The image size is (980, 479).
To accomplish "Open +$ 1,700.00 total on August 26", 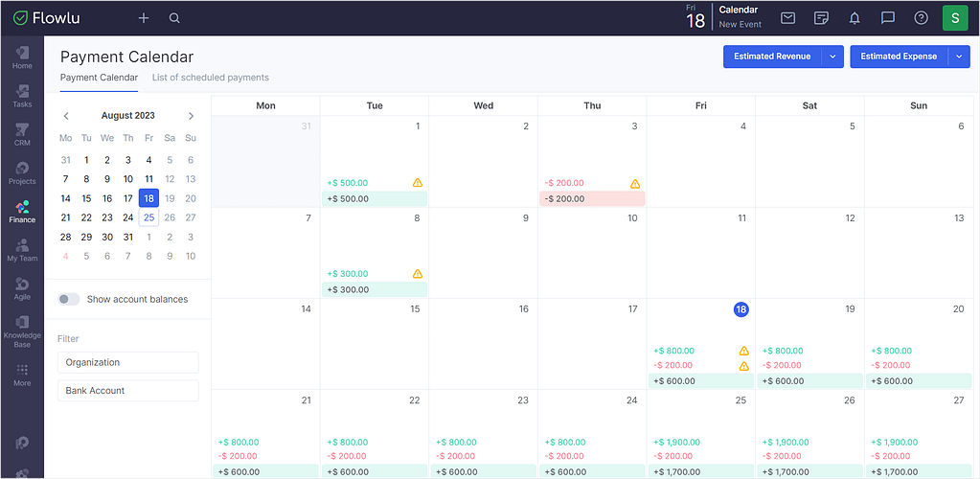I will tap(809, 471).
